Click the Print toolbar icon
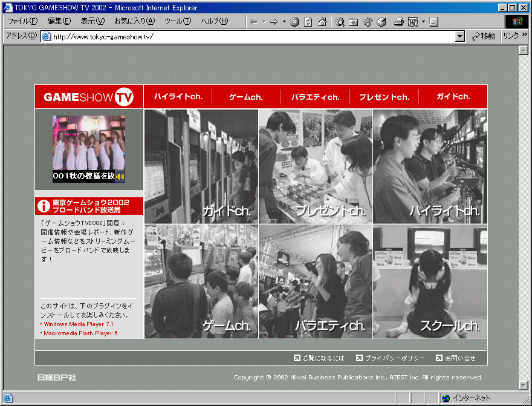The width and height of the screenshot is (532, 406). [x=399, y=22]
